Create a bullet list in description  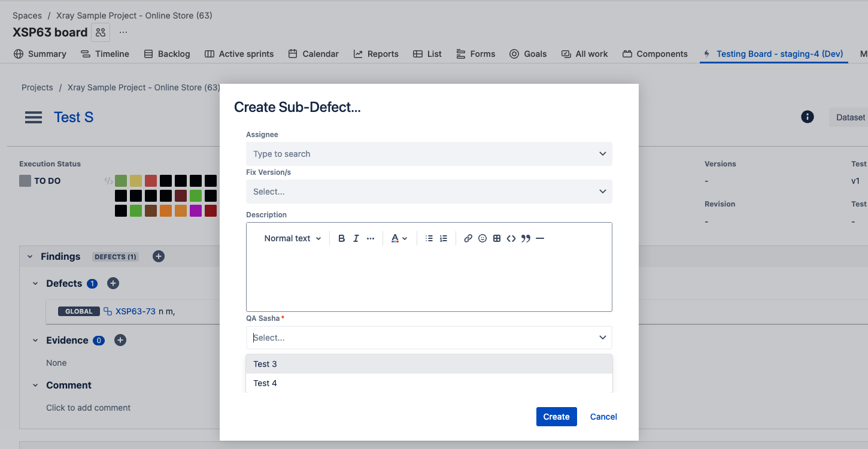[429, 238]
